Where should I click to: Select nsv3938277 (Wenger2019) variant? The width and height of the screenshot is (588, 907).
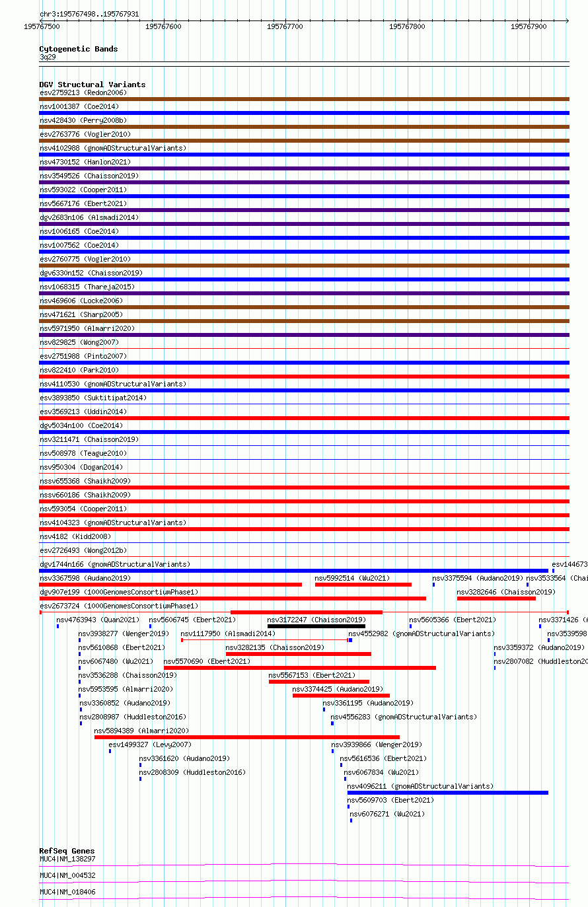(x=124, y=634)
